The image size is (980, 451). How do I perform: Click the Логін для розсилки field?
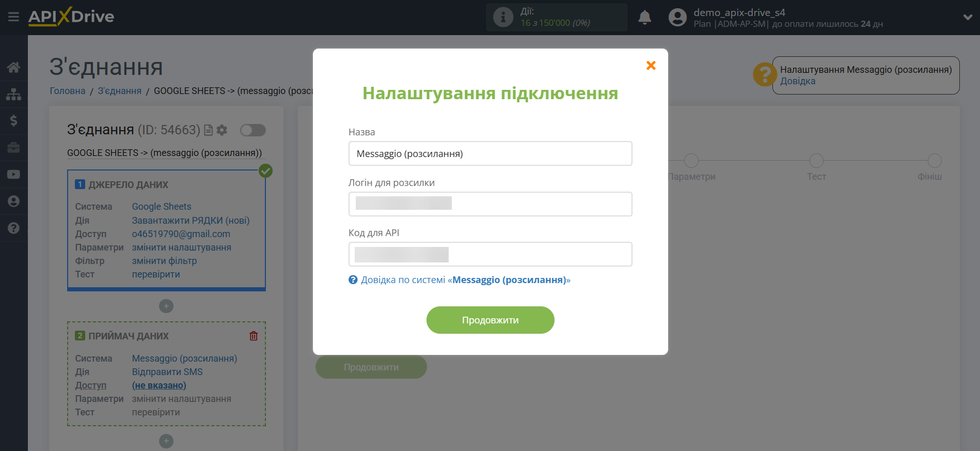tap(491, 204)
